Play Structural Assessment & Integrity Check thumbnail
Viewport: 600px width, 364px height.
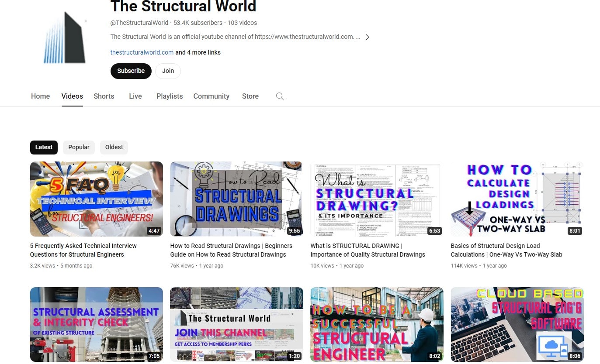97,324
